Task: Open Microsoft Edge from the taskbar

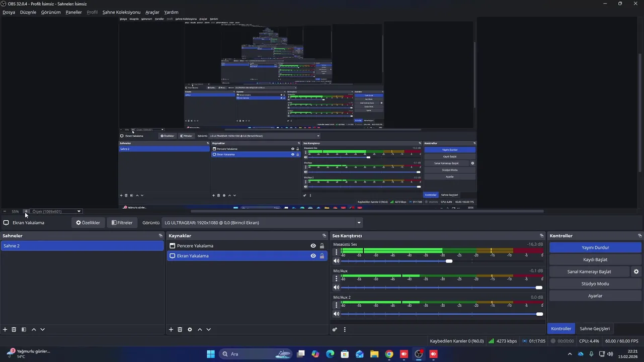Action: tap(330, 354)
